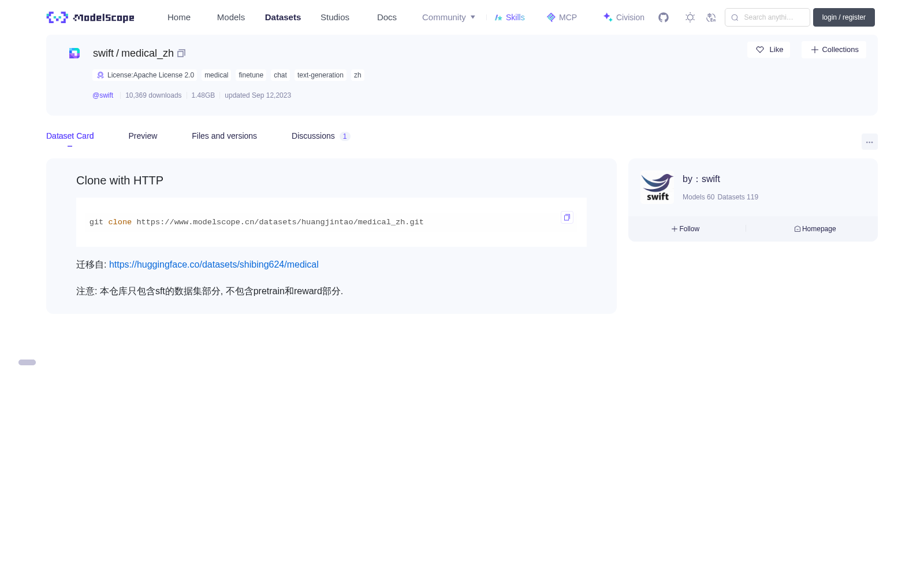Open the Studios menu item

335,17
